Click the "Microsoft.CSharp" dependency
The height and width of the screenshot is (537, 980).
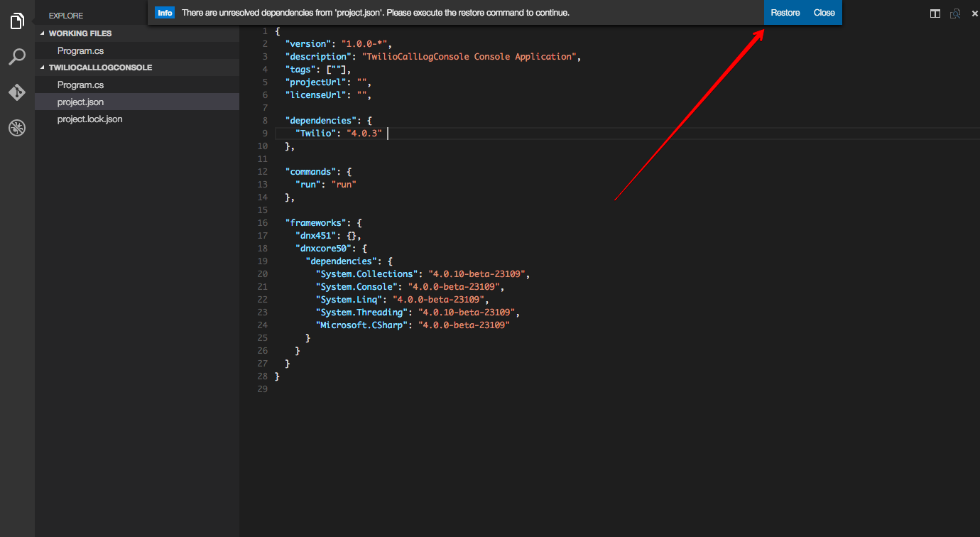362,325
